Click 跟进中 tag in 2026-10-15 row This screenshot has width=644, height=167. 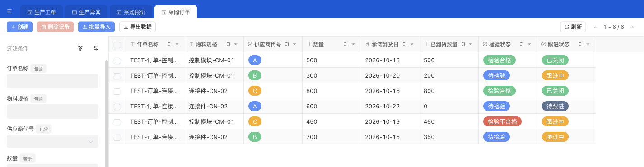(555, 137)
